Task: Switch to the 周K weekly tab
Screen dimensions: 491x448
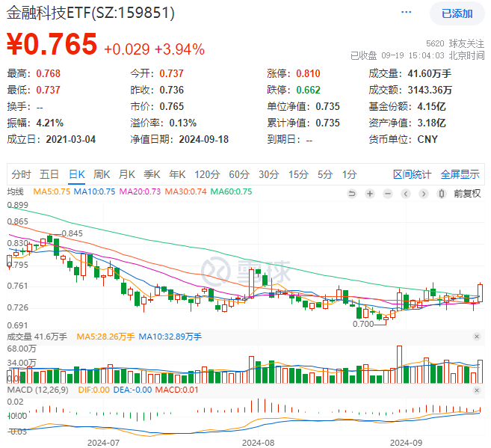Action: coord(102,174)
